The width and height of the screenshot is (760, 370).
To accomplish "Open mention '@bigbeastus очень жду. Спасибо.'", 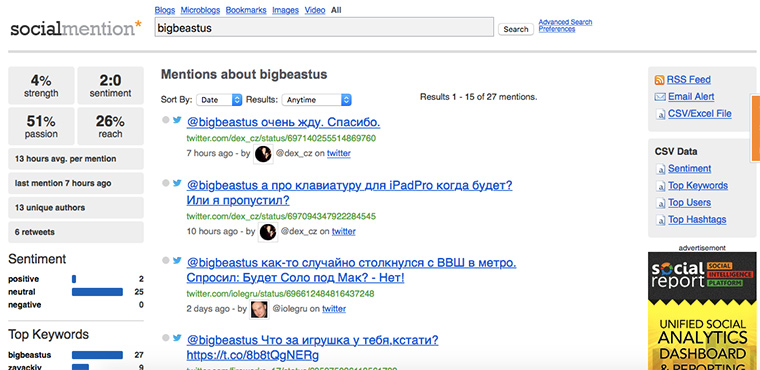I will [x=283, y=123].
